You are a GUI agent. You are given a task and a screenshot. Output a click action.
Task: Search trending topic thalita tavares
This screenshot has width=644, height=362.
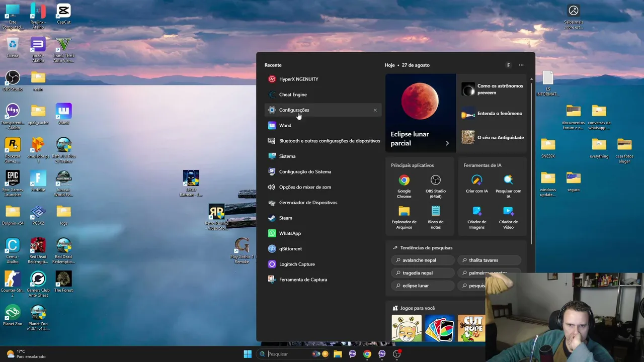click(x=489, y=260)
